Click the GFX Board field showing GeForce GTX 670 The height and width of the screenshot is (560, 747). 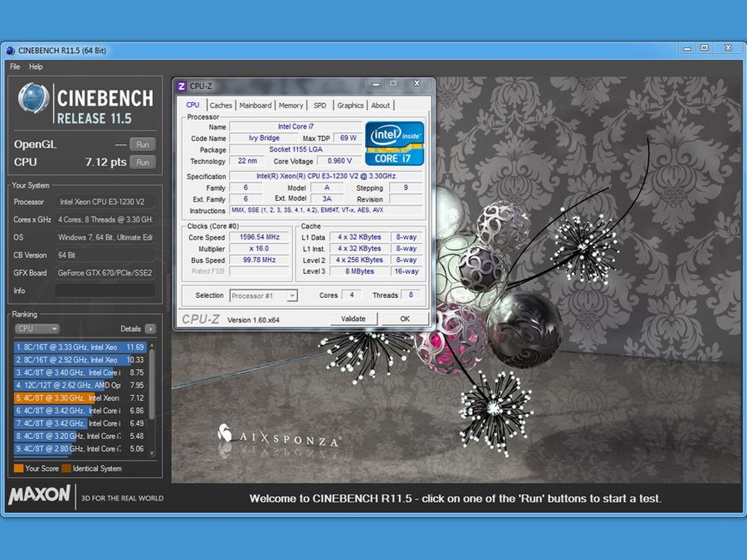point(105,273)
